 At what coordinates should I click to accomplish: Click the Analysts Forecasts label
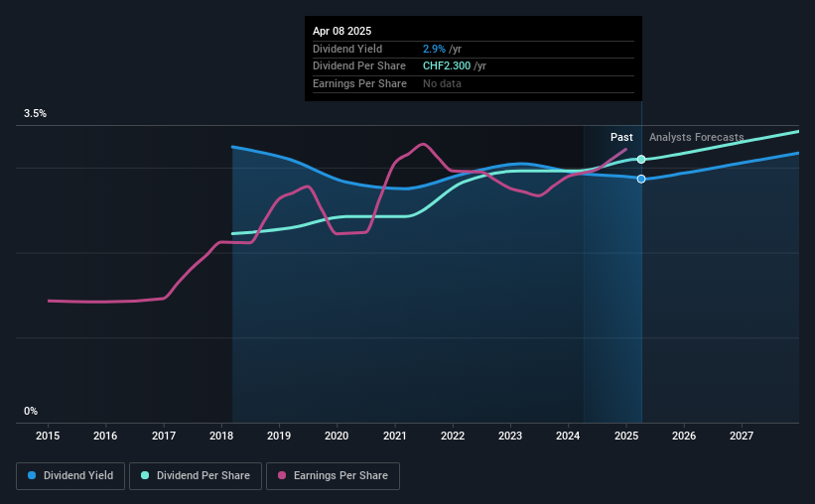click(697, 137)
